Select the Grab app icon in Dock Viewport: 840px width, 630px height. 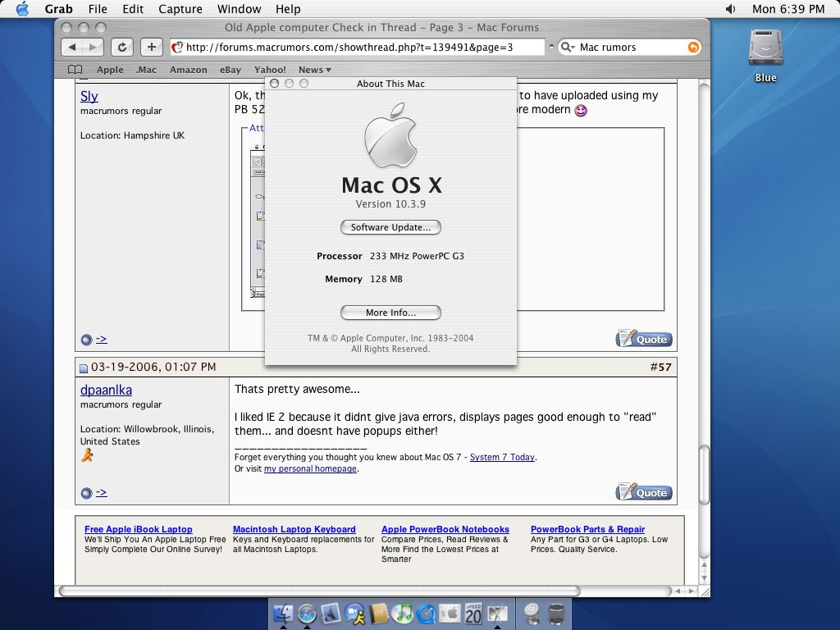click(x=498, y=613)
